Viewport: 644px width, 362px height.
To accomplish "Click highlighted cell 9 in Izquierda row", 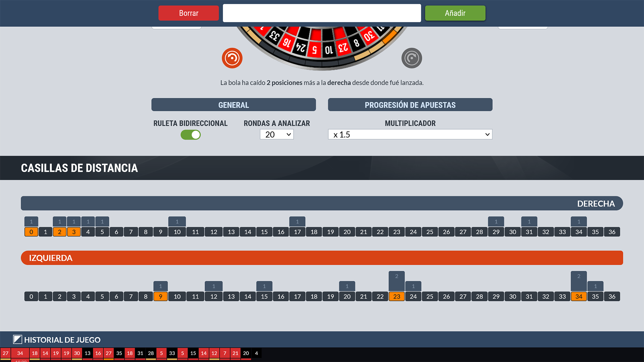I will (x=160, y=297).
